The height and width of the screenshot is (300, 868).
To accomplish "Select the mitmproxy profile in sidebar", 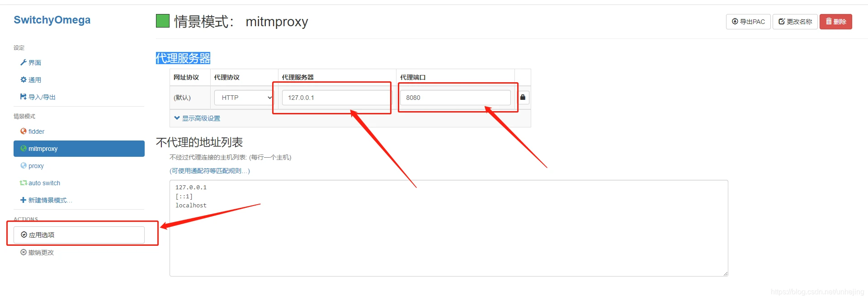I will [79, 149].
